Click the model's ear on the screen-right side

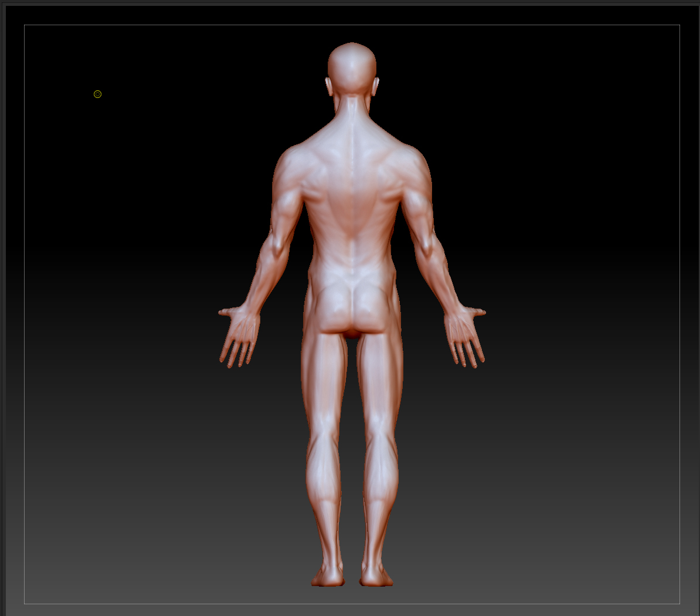tap(375, 86)
